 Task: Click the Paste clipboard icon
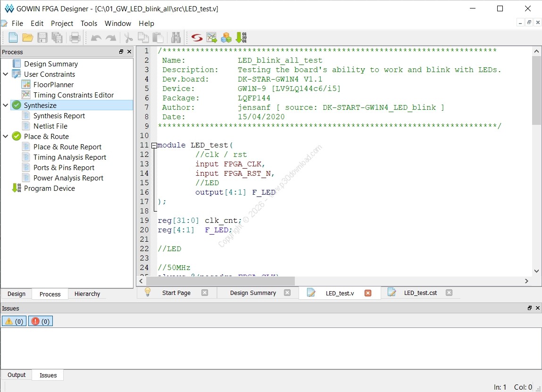(x=158, y=37)
